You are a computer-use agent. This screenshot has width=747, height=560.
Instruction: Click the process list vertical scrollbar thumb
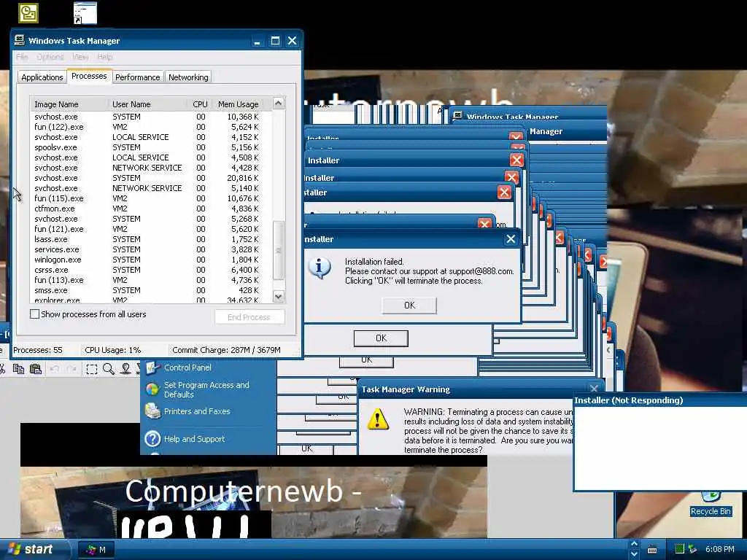click(278, 250)
